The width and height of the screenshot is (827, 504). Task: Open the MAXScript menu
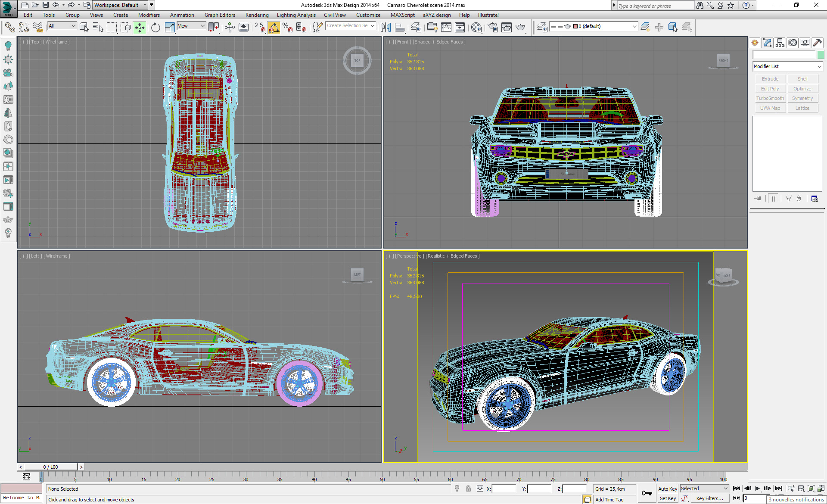click(x=402, y=15)
